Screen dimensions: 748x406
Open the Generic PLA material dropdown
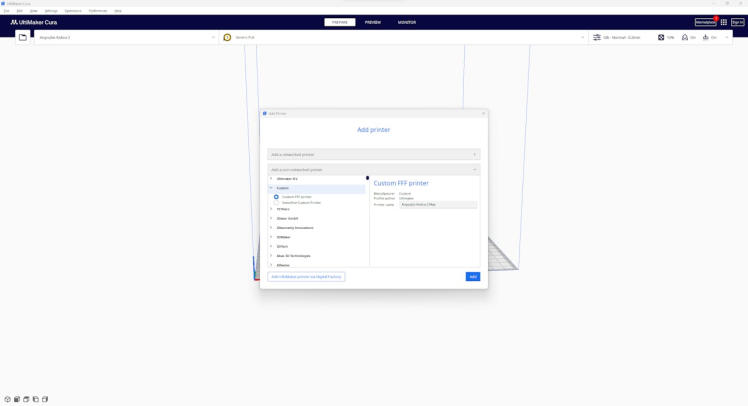pos(404,37)
